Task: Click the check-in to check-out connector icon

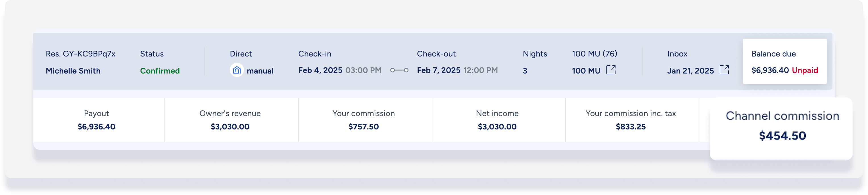Action: pos(399,70)
